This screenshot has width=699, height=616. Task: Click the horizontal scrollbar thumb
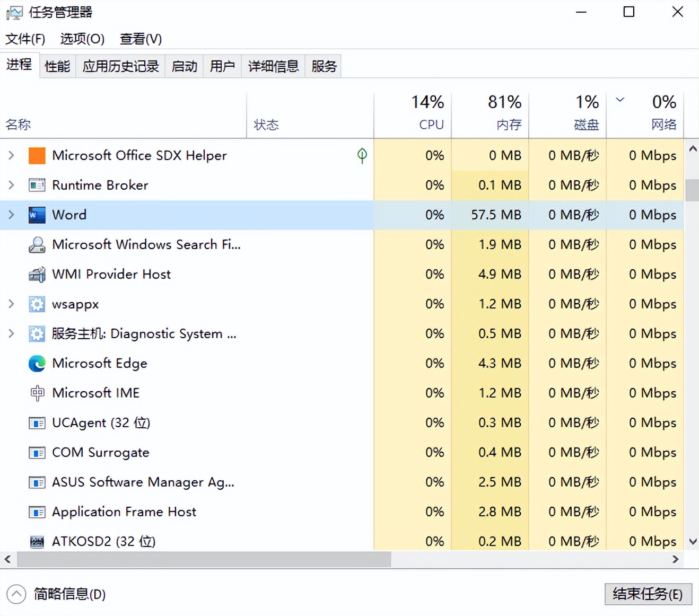pos(204,559)
